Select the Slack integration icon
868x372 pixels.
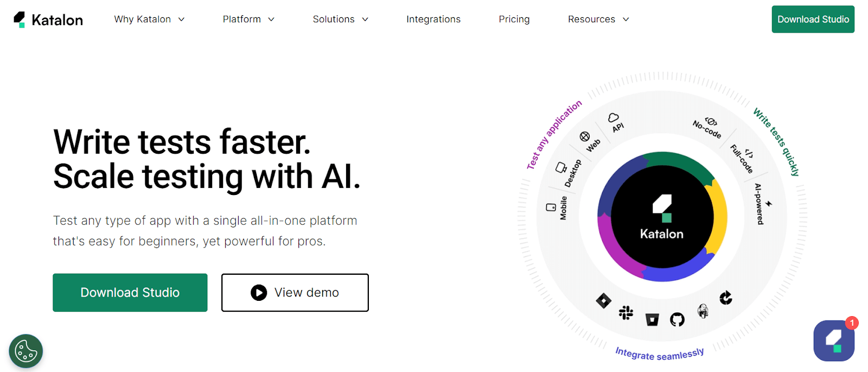pos(627,313)
